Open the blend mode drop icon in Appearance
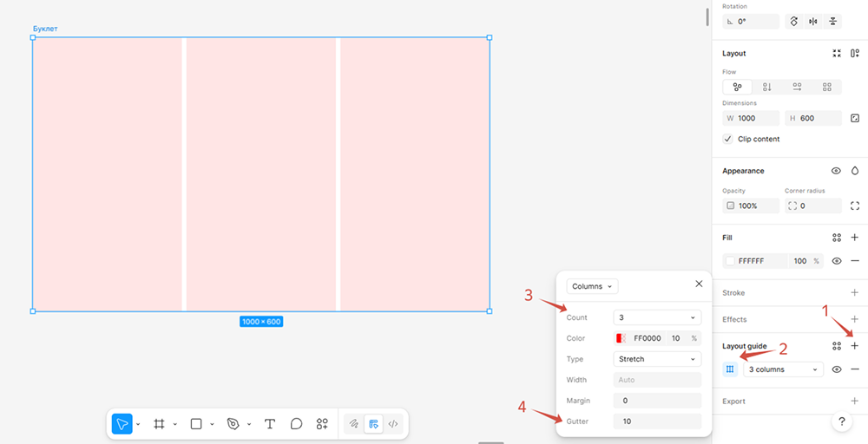Screen dimensions: 868x444 pos(855,171)
